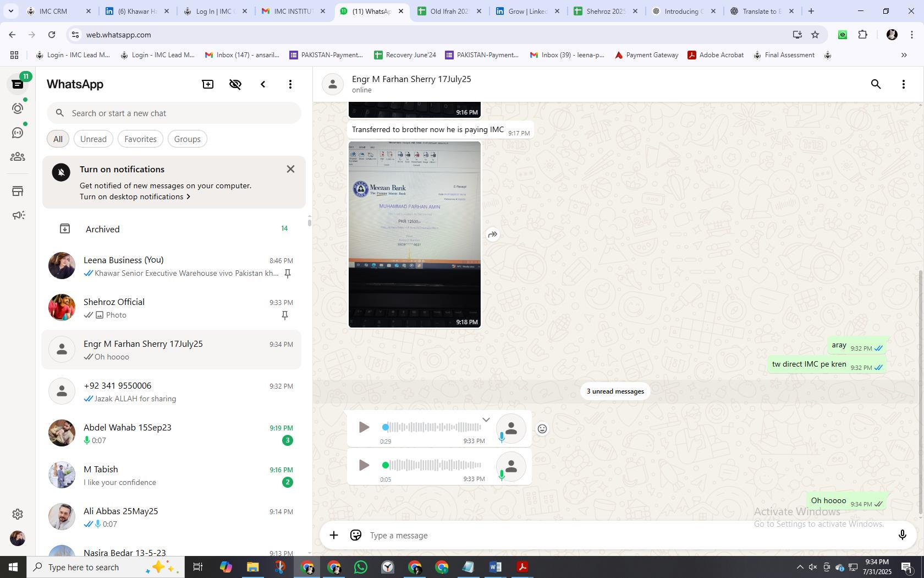Viewport: 924px width, 578px height.
Task: Open dropdown arrow on 0:29 voice message
Action: click(x=486, y=419)
